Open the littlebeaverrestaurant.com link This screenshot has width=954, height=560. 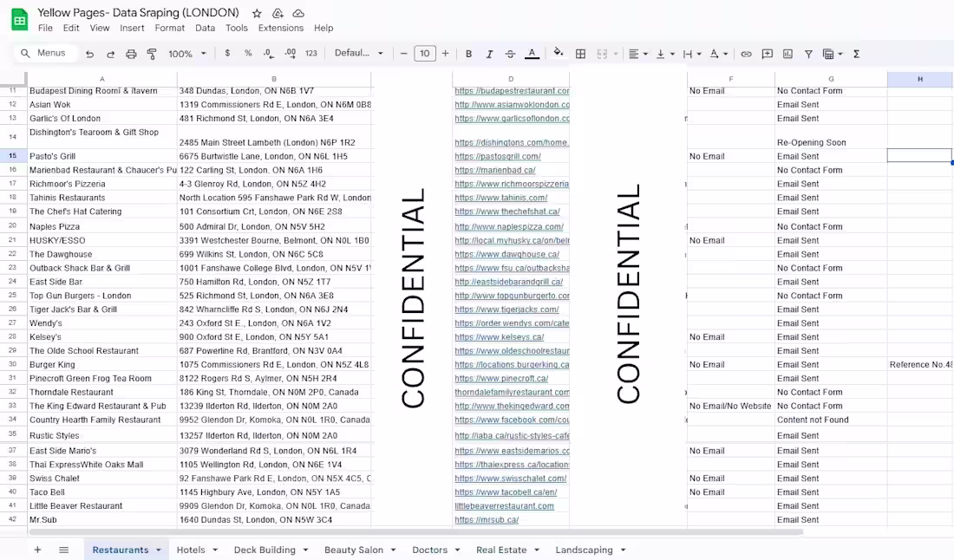pyautogui.click(x=505, y=506)
